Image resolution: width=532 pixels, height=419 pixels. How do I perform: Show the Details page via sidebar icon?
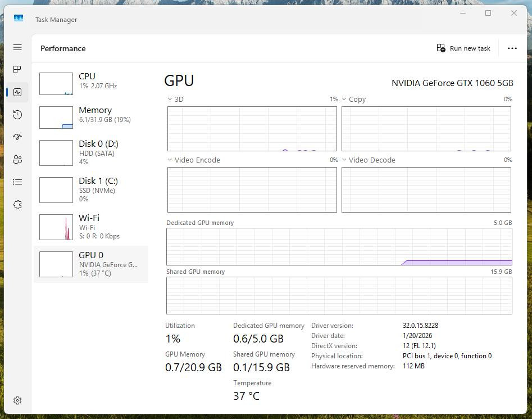click(17, 182)
